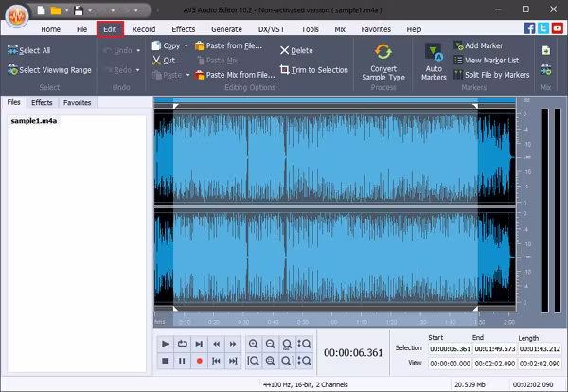Select sample1.m4a in the Files list
Screen dimensions: 568x392
[x=34, y=121]
